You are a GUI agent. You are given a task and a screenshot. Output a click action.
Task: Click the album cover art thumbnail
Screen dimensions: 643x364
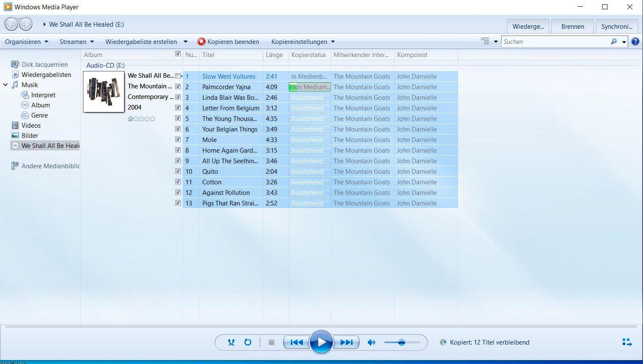pos(104,91)
